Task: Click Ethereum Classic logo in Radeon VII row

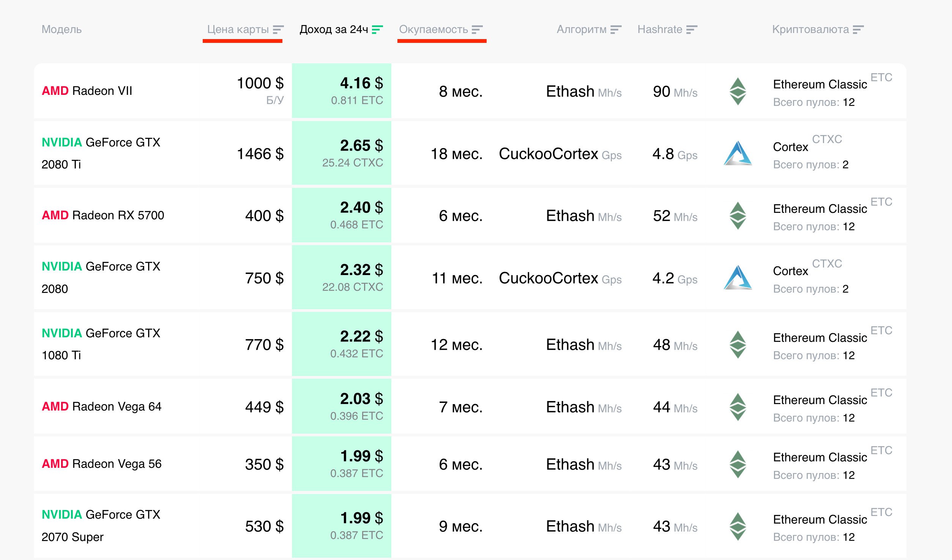Action: 738,91
